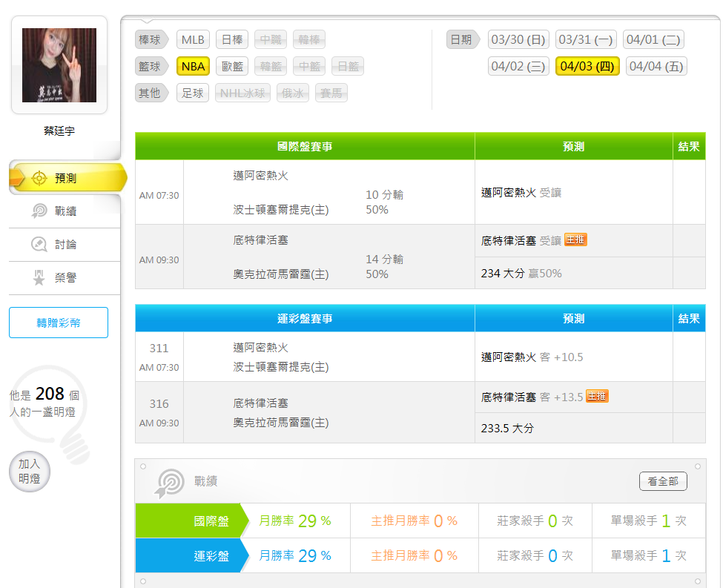
Task: Click 國際盤 單場殺手 1 次 stat
Action: 649,521
